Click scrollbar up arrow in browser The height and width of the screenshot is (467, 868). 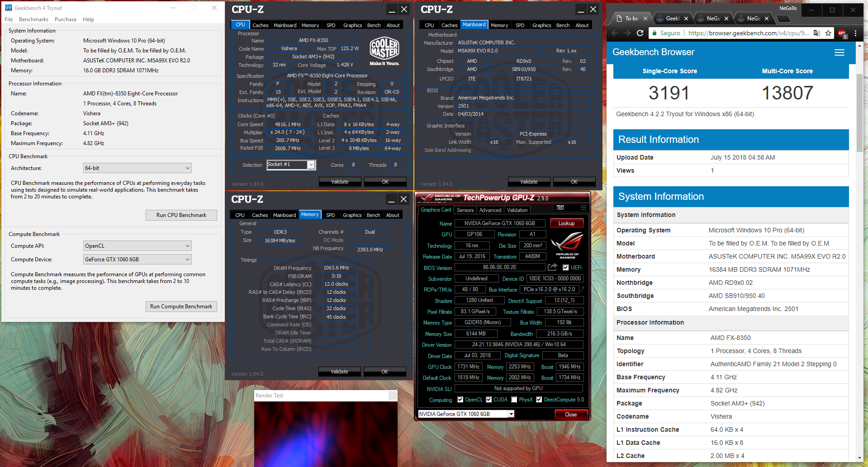tap(860, 45)
